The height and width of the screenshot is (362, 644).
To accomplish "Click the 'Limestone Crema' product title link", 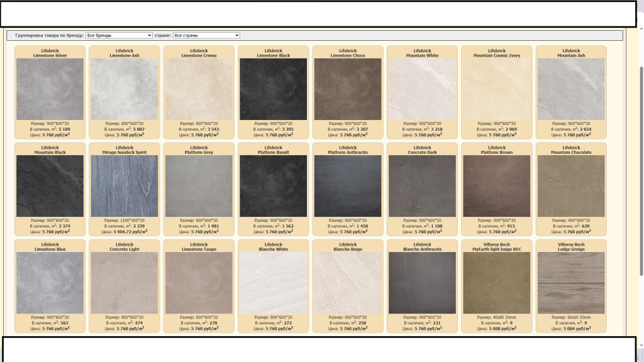I will (199, 55).
